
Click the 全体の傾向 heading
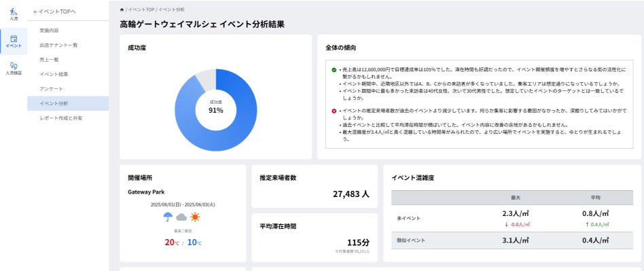(340, 48)
